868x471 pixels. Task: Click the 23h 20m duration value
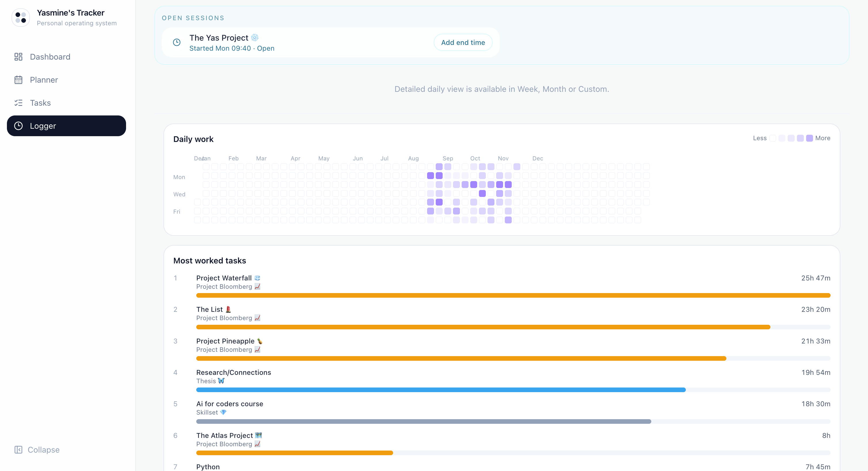[x=815, y=309]
